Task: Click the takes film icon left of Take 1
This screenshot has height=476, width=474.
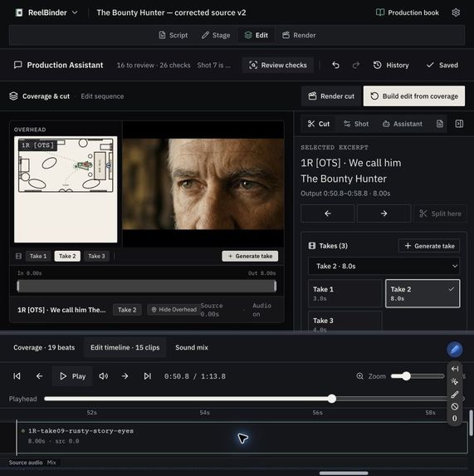Action: 18,256
